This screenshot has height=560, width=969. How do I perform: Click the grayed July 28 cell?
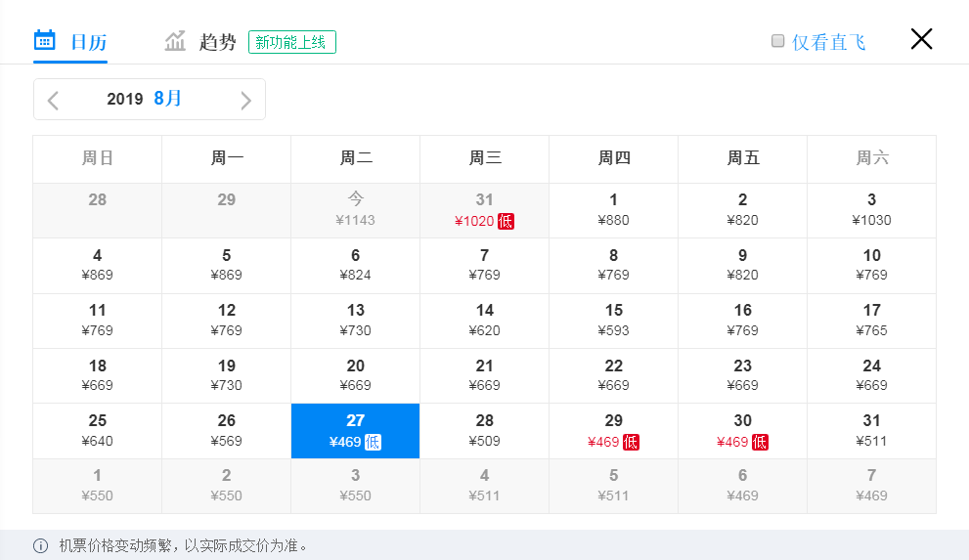(x=97, y=210)
